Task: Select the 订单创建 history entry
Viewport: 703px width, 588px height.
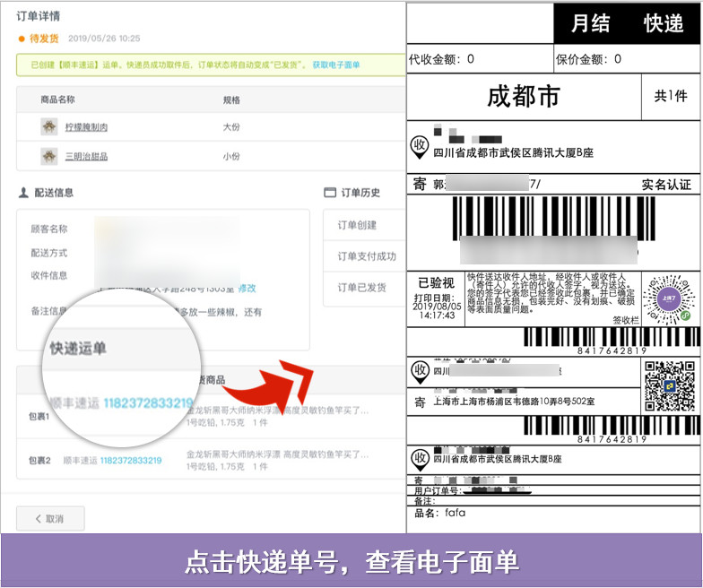Action: 357,225
